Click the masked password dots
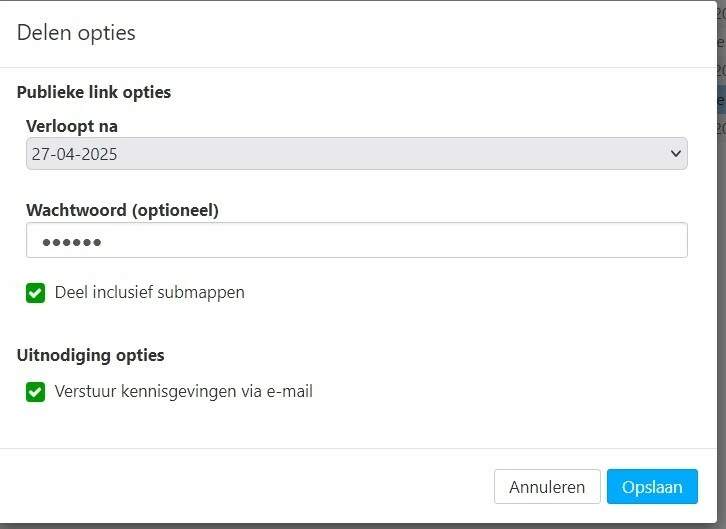The width and height of the screenshot is (726, 529). (72, 242)
